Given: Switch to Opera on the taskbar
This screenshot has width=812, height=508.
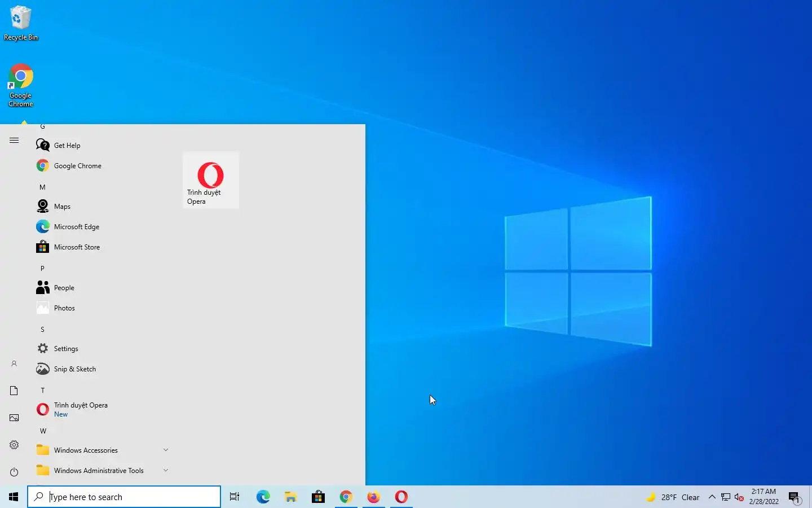Looking at the screenshot, I should pyautogui.click(x=401, y=497).
